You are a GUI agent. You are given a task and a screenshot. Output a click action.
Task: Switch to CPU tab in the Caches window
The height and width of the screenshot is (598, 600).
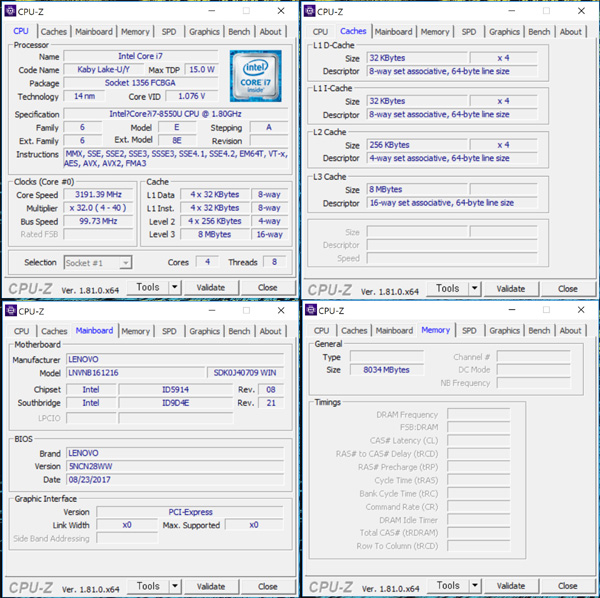pos(320,32)
